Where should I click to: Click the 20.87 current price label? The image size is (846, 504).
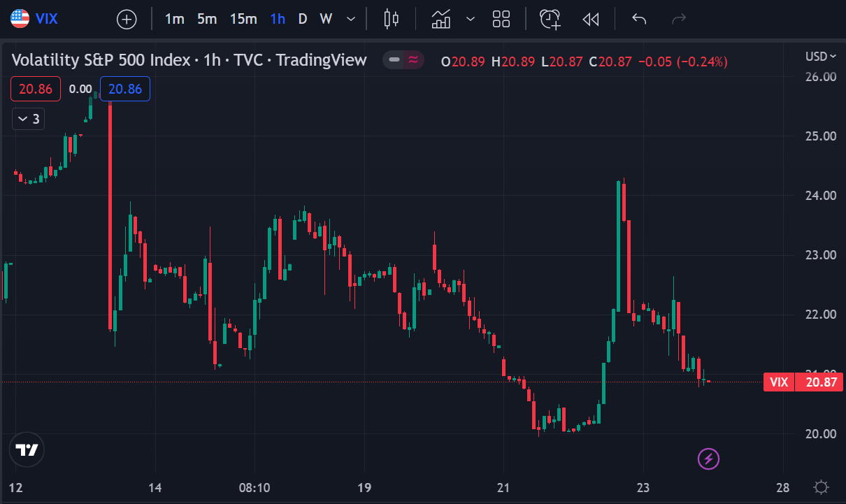pos(819,382)
